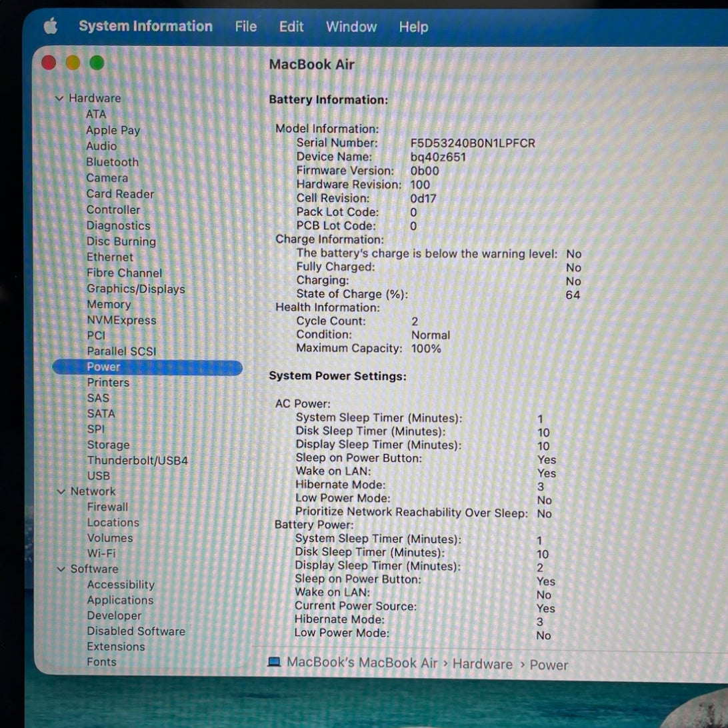Collapse the Network section chevron
This screenshot has width=728, height=728.
61,492
